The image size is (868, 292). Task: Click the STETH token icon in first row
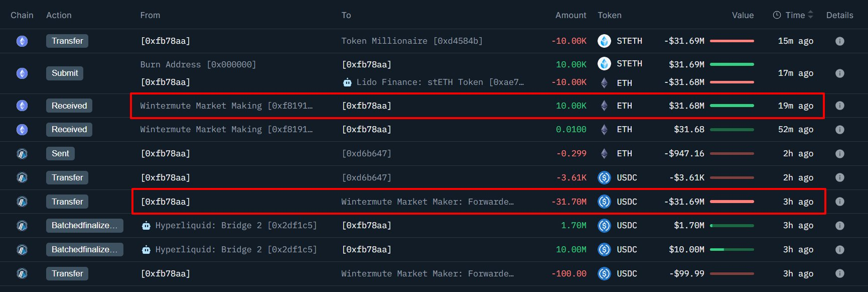(x=604, y=41)
